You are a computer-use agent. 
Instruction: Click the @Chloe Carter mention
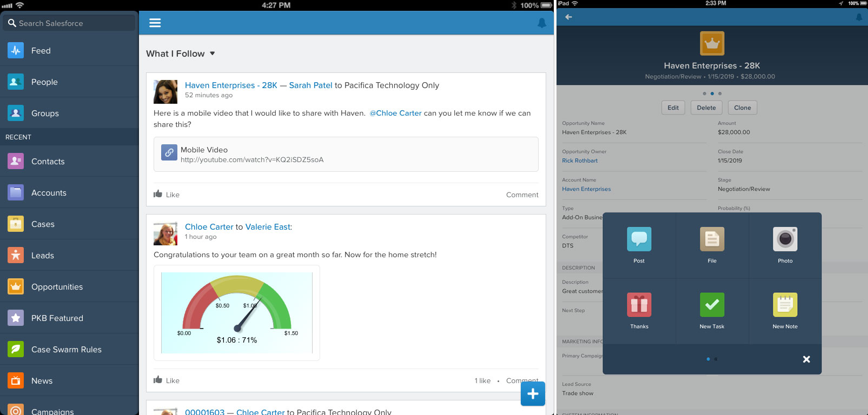click(x=395, y=113)
